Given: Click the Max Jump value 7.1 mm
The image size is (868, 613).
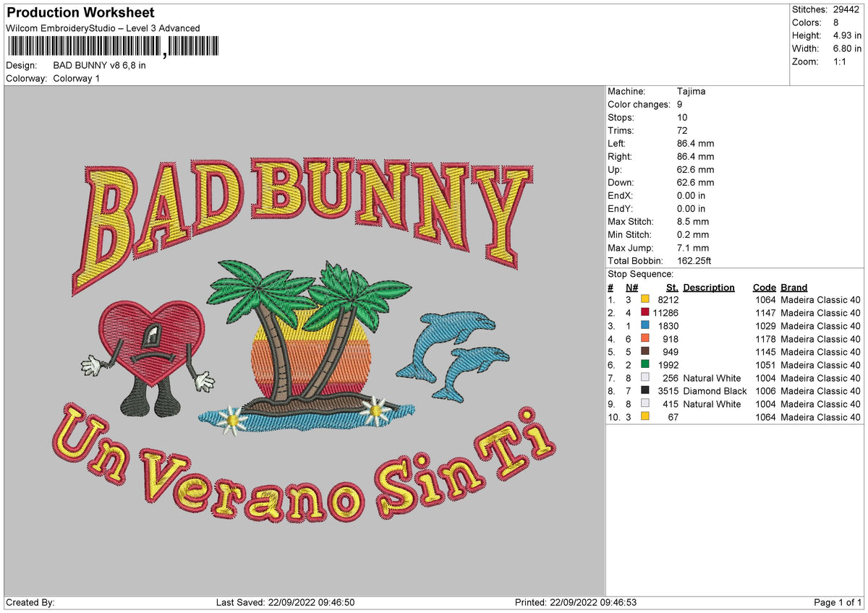Looking at the screenshot, I should [693, 247].
